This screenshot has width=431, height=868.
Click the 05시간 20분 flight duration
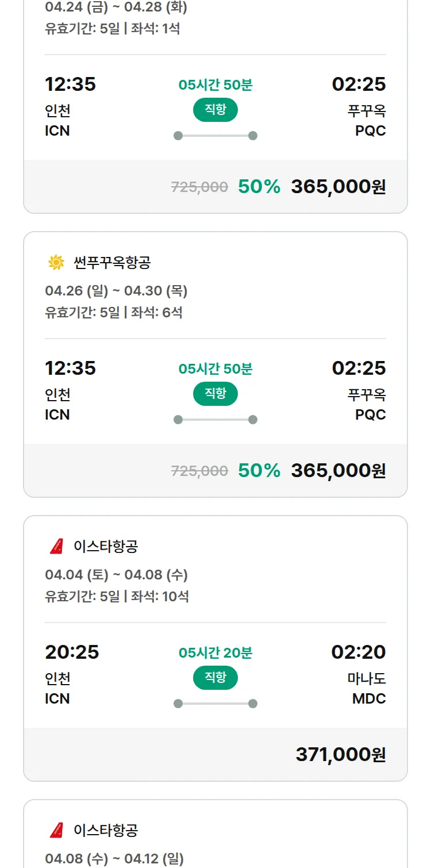point(215,653)
